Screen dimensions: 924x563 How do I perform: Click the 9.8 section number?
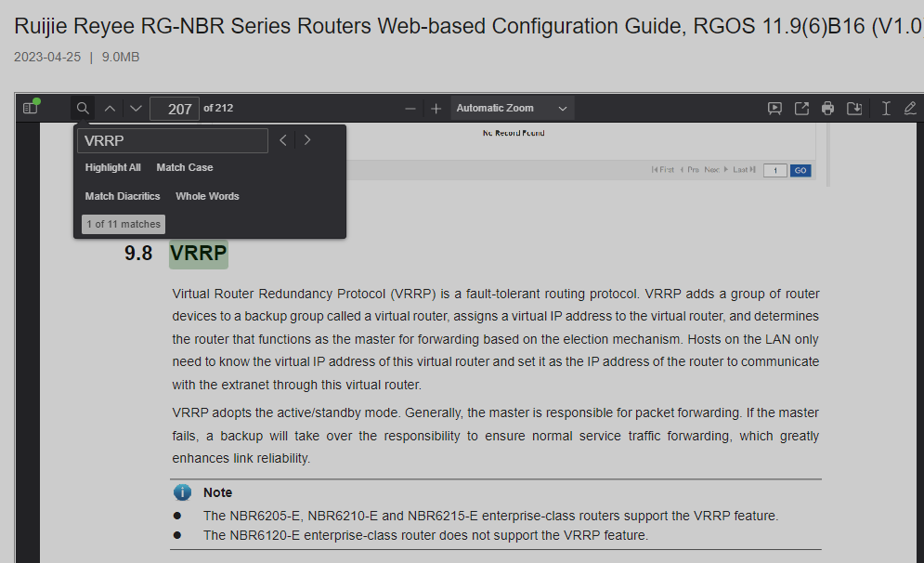pos(138,254)
